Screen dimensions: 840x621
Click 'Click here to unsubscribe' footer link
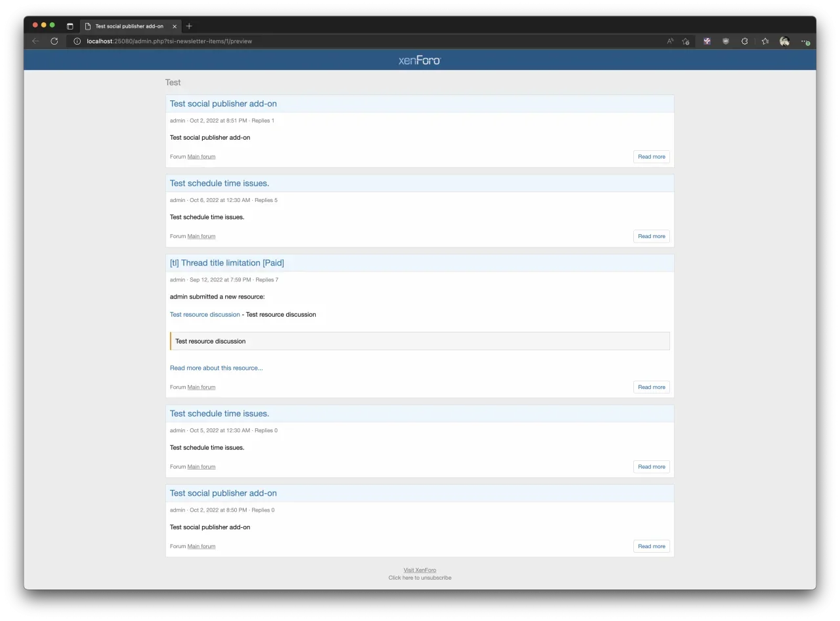click(x=420, y=578)
